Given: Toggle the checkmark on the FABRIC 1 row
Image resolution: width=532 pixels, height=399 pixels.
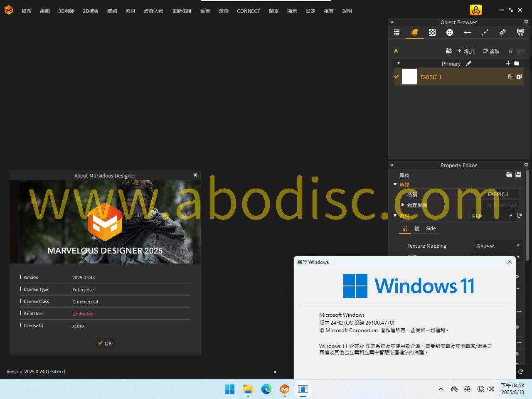Looking at the screenshot, I should point(397,76).
